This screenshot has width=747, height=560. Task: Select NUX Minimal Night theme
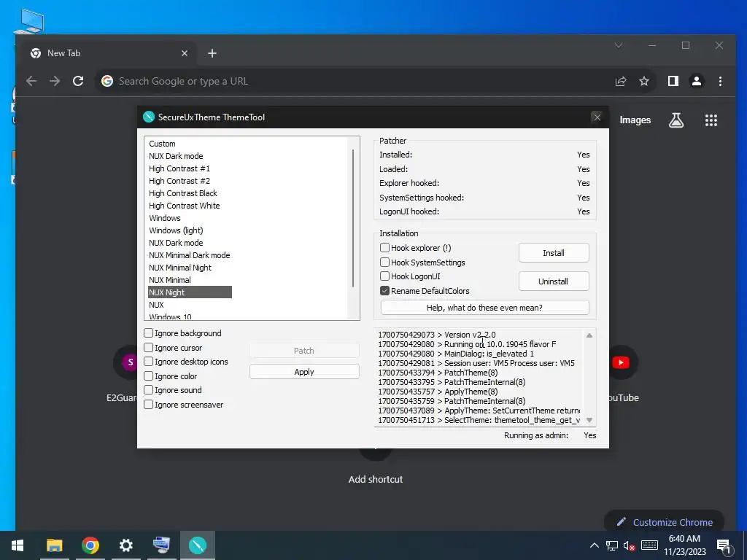point(180,268)
